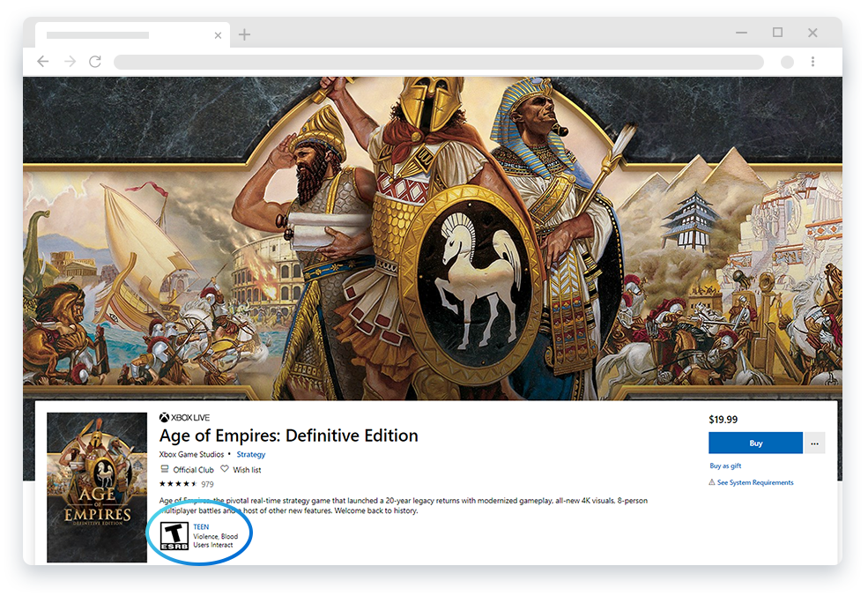Screen dimensions: 868x596
Task: Close the current browser tab
Action: [x=219, y=35]
